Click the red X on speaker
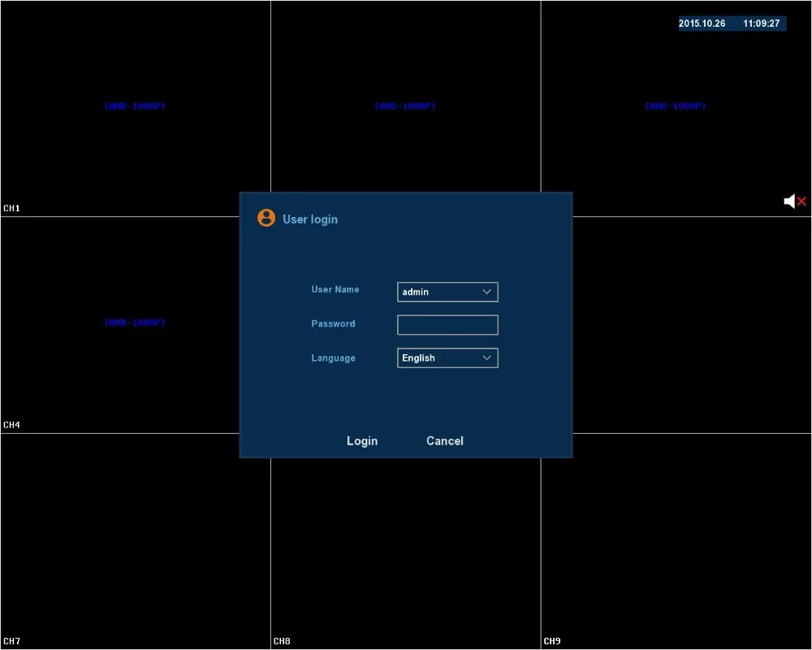The height and width of the screenshot is (650, 812). pos(801,201)
